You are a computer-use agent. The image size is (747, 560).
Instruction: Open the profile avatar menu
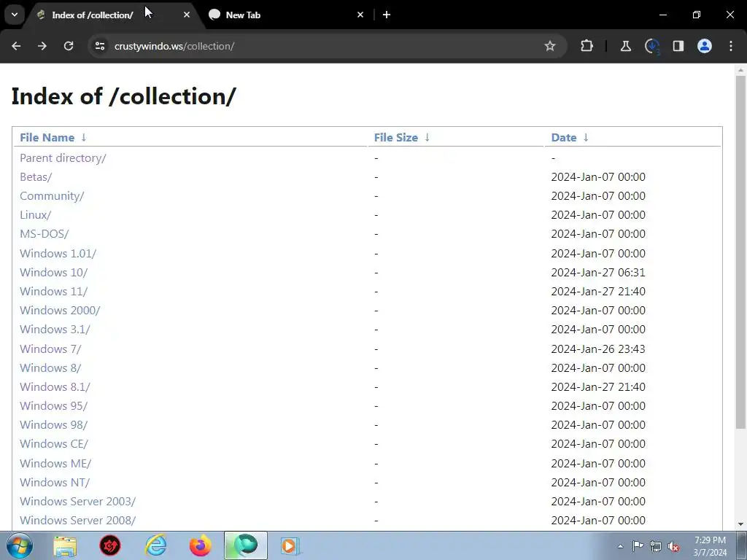click(x=705, y=46)
